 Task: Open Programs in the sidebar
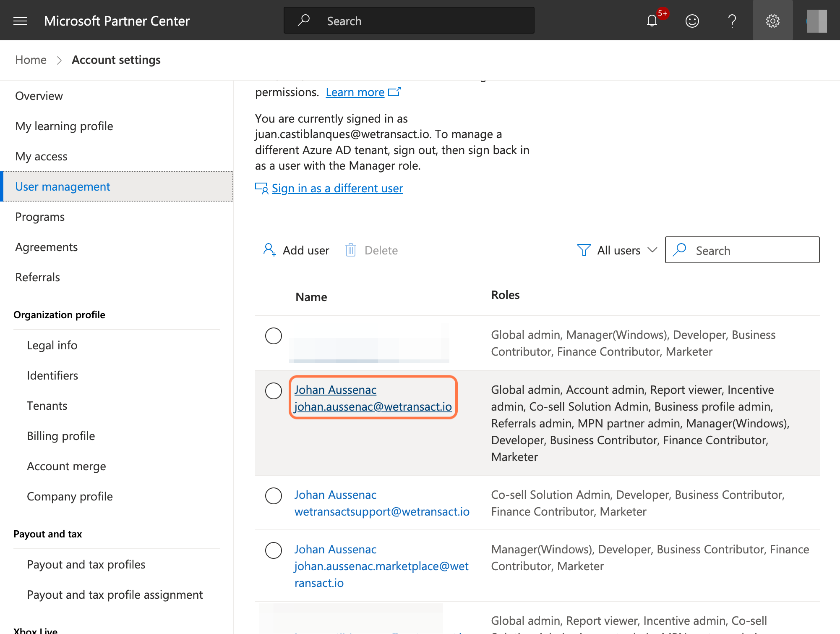(40, 217)
